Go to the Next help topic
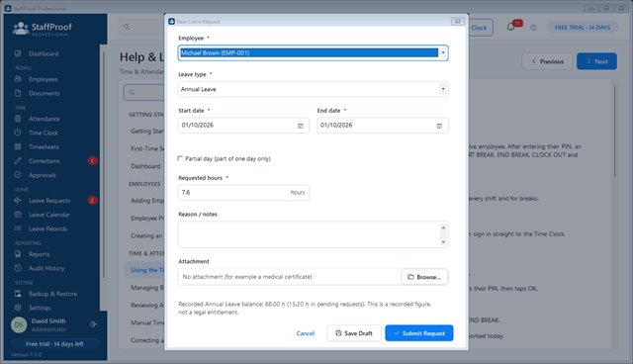This screenshot has height=364, width=633. tap(596, 61)
